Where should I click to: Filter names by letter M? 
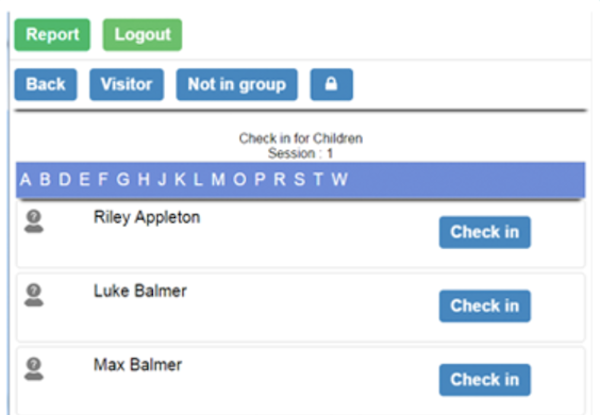218,180
